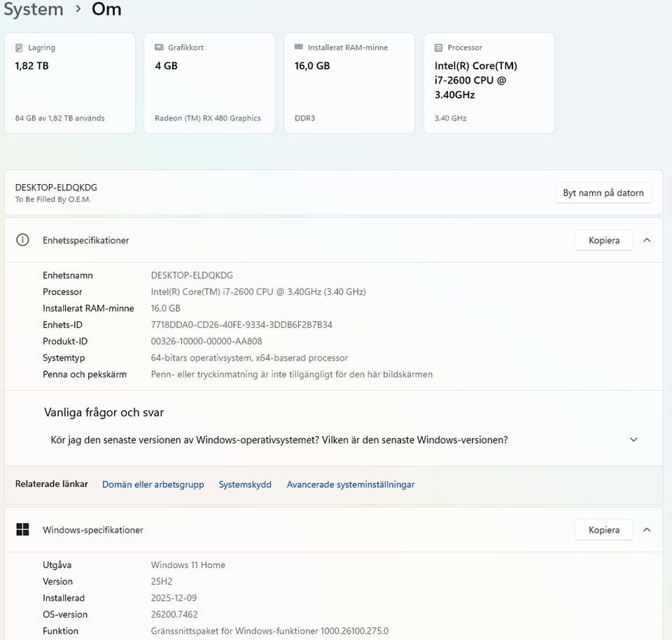Navigate to System in the breadcrumb
Image resolution: width=672 pixels, height=640 pixels.
pos(33,10)
